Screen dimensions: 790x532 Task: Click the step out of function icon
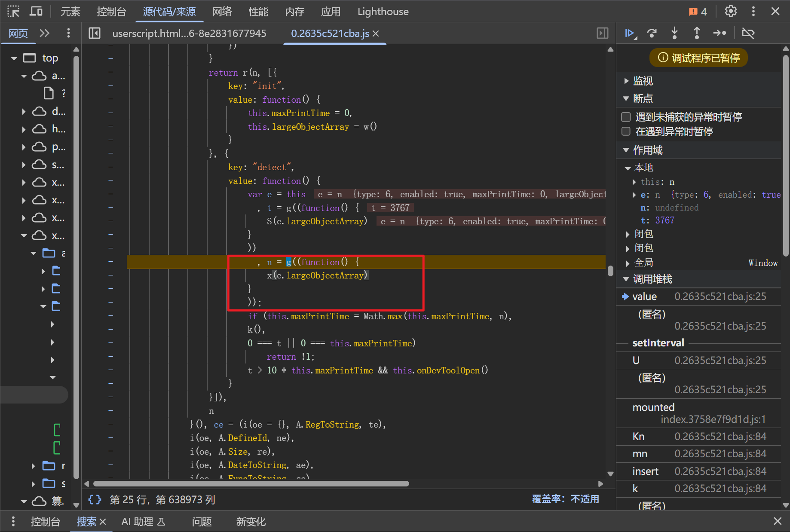click(697, 33)
